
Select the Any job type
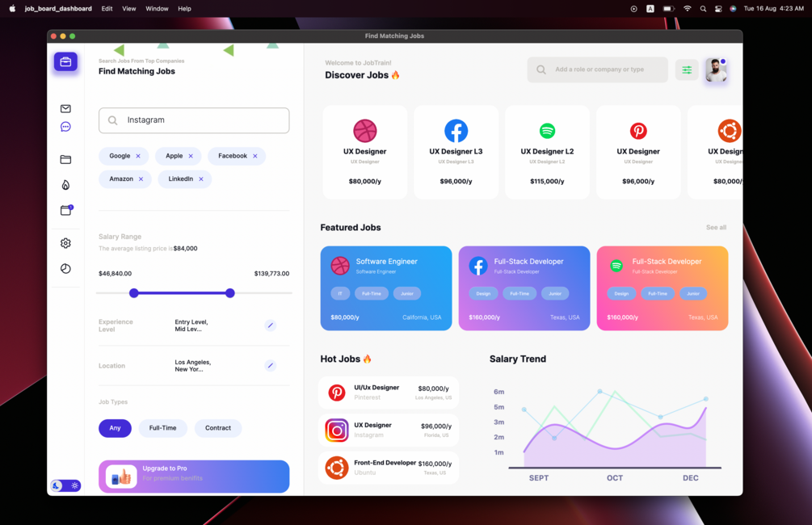coord(115,428)
